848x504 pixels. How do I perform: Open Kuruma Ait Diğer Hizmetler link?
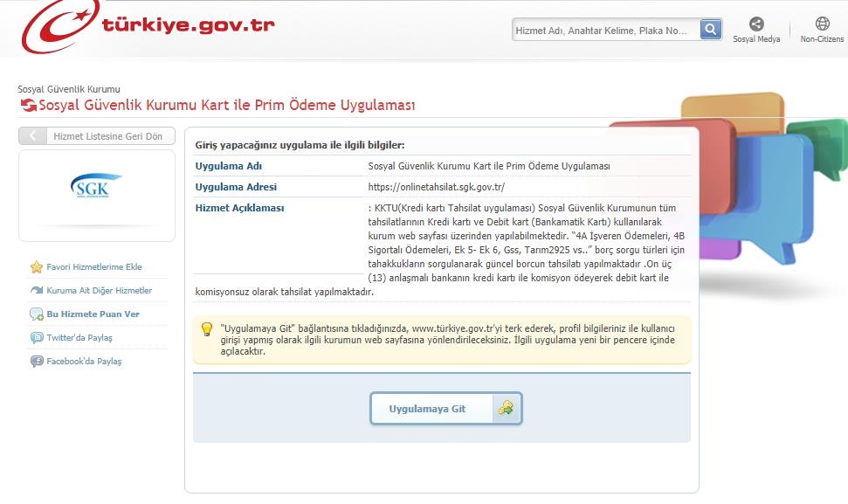[100, 291]
